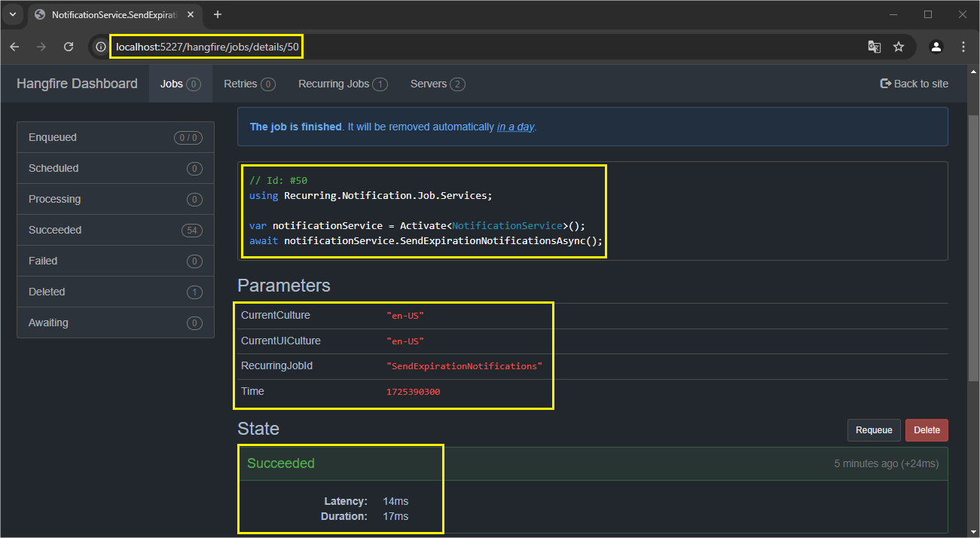This screenshot has height=538, width=980.
Task: Open the browser profile icon
Action: 936,47
